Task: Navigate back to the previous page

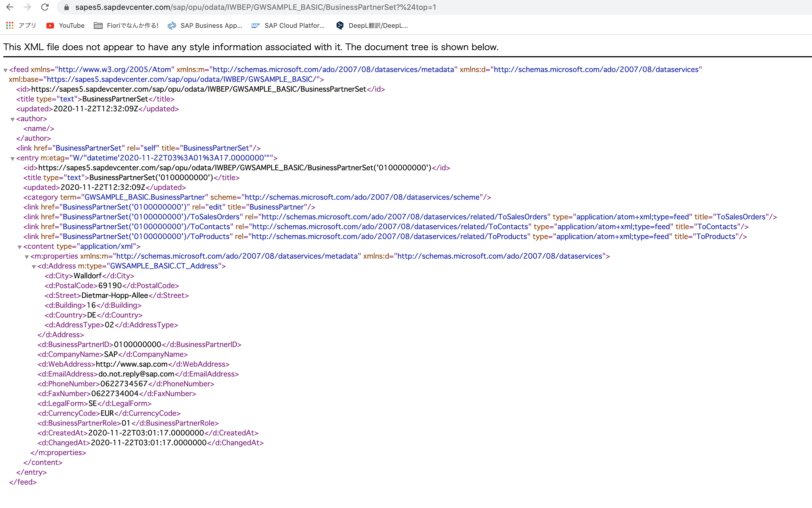Action: [x=10, y=7]
